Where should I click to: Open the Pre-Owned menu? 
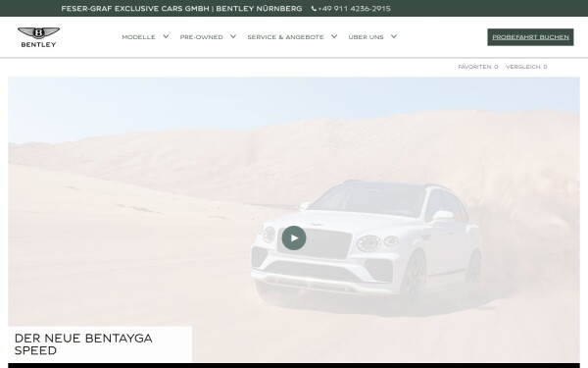pyautogui.click(x=201, y=37)
